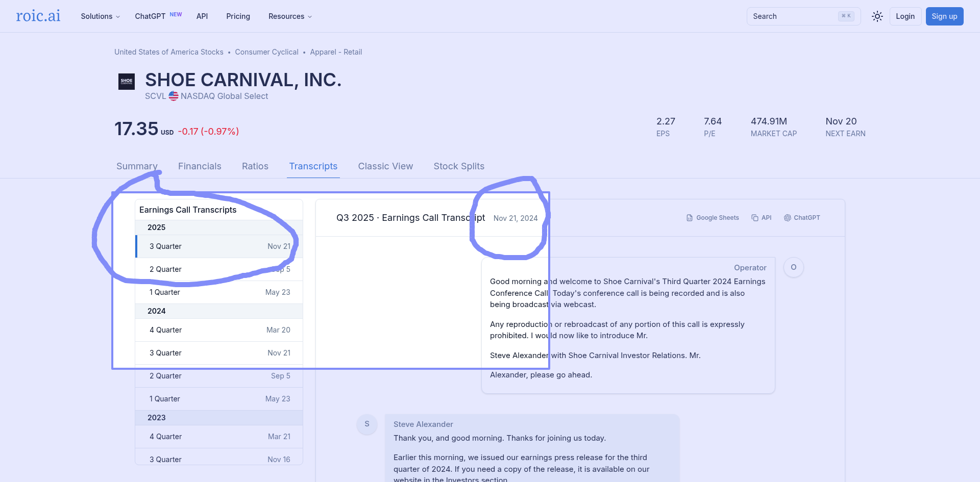Click the roic.ai logo
980x482 pixels.
pos(38,16)
